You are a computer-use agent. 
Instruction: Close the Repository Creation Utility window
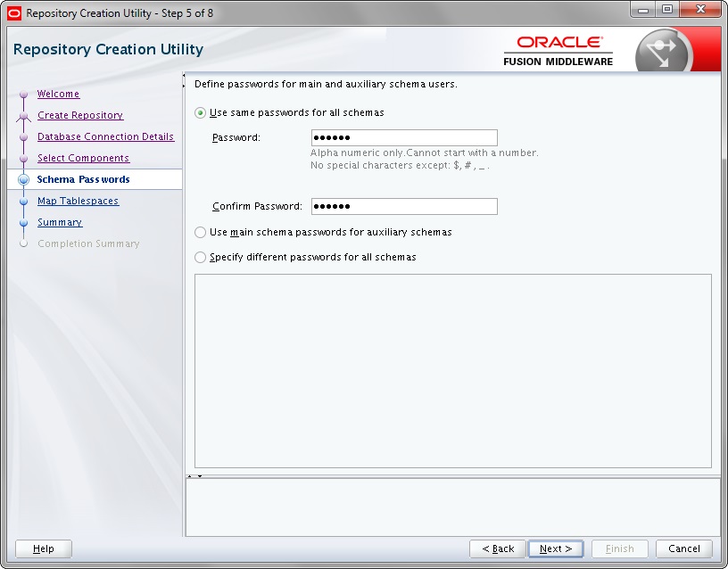click(700, 10)
